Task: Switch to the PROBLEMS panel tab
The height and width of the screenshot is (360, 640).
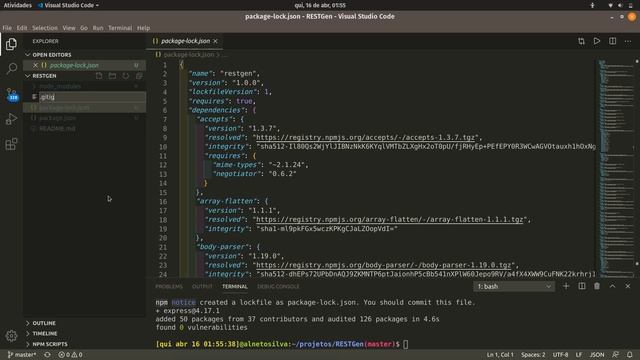Action: [169, 287]
